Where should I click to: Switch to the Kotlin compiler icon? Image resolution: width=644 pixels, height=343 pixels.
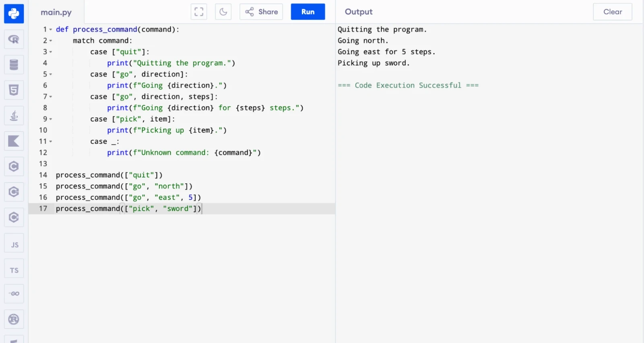(14, 141)
